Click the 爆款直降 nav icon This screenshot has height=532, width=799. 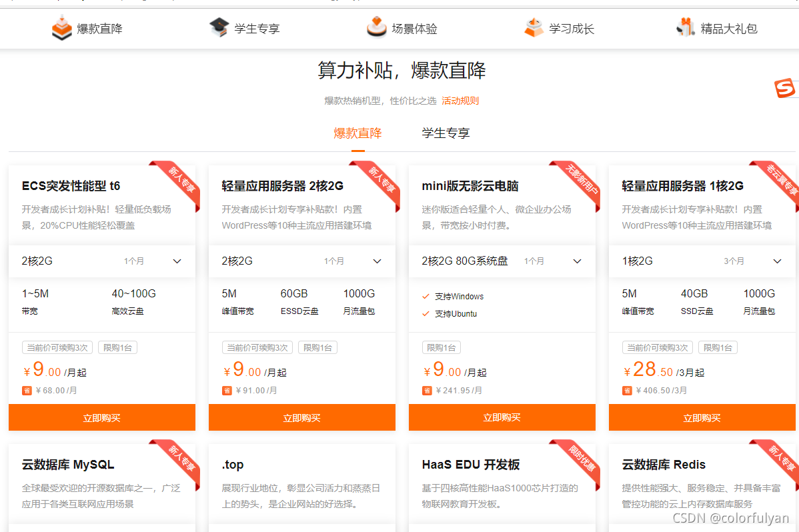61,27
